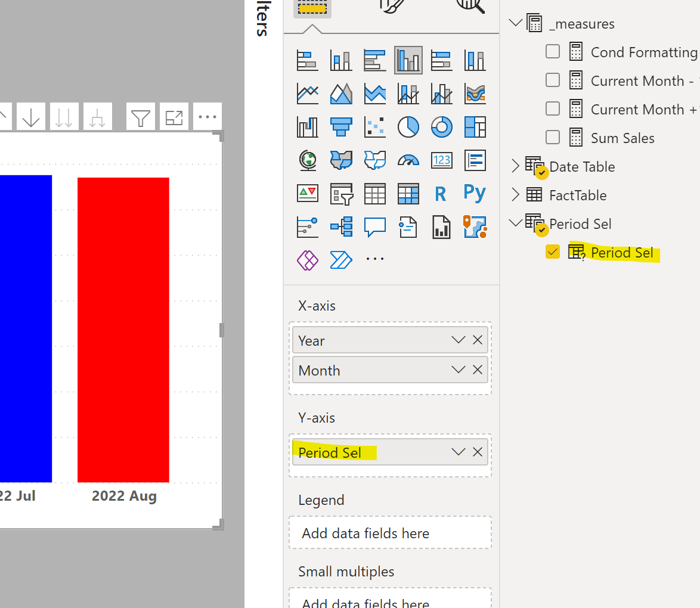Remove Month from X-axis
This screenshot has width=700, height=608.
click(478, 370)
